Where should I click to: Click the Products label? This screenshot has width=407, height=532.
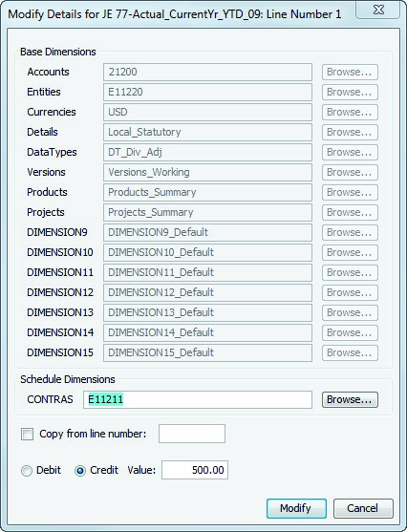tap(47, 192)
